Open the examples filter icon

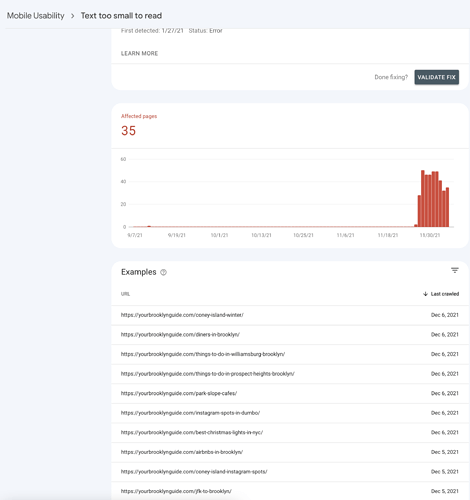[455, 270]
